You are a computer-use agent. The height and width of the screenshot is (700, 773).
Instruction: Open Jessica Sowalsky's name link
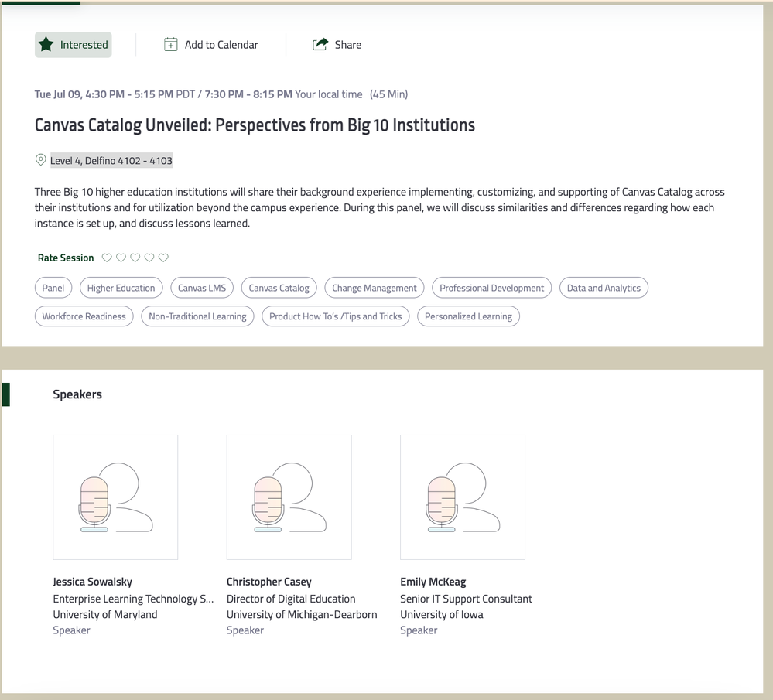[92, 582]
